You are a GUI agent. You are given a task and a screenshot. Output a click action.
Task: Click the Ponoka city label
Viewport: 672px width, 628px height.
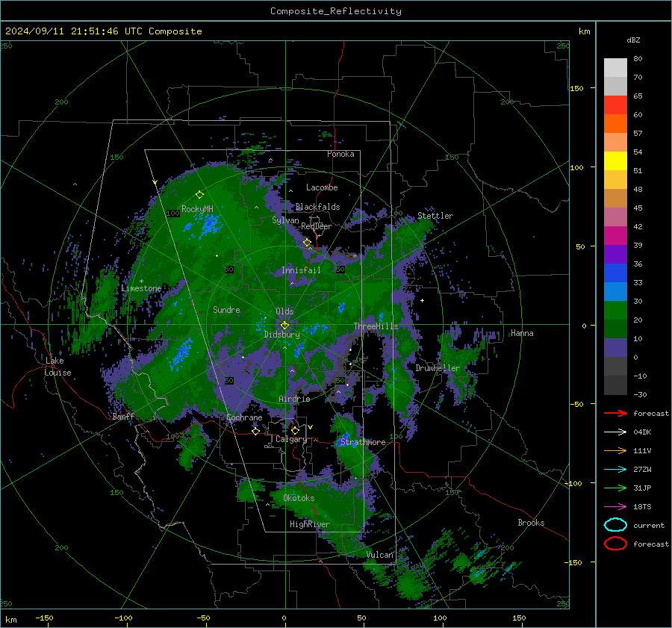pos(340,154)
